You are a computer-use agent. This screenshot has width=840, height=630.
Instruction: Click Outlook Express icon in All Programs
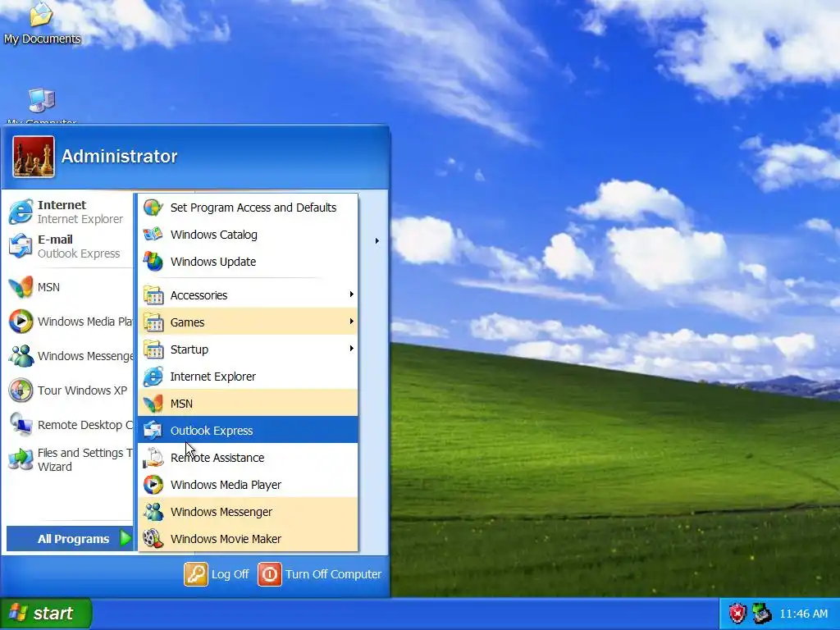(153, 430)
